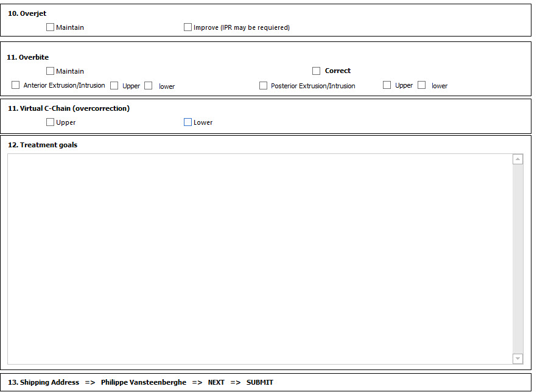The image size is (540, 392).
Task: Enable Improve (IPR may be required) option
Action: tap(188, 27)
